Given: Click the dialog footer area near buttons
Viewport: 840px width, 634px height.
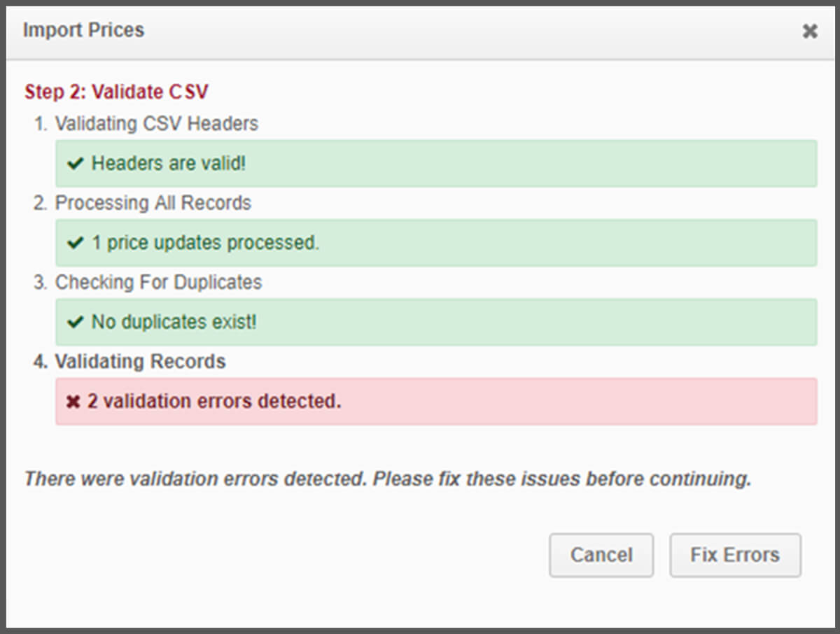Looking at the screenshot, I should pyautogui.click(x=420, y=555).
